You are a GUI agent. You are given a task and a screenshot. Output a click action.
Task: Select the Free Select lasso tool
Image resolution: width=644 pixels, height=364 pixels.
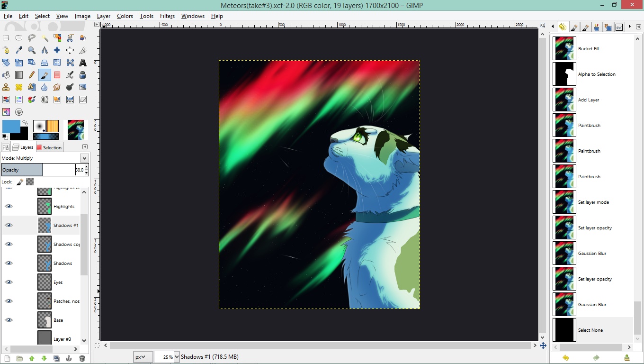32,38
